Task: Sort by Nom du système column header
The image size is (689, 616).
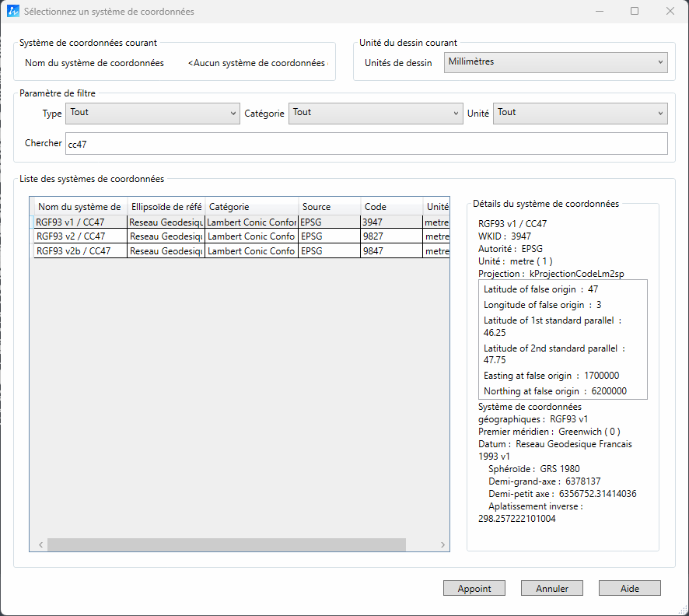Action: (79, 207)
